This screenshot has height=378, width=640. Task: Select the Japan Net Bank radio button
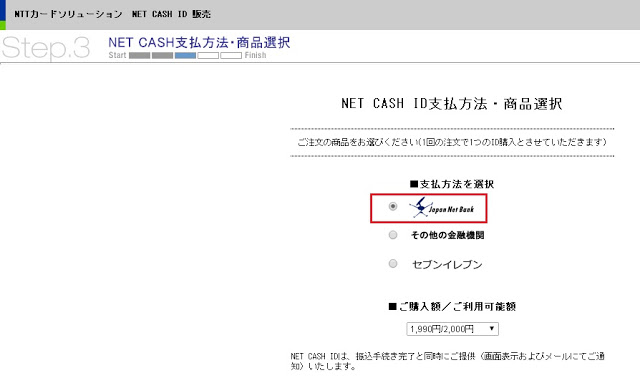393,206
